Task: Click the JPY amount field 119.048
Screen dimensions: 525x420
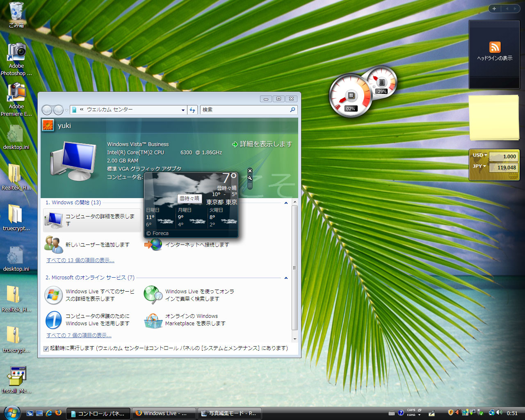Action: tap(504, 167)
